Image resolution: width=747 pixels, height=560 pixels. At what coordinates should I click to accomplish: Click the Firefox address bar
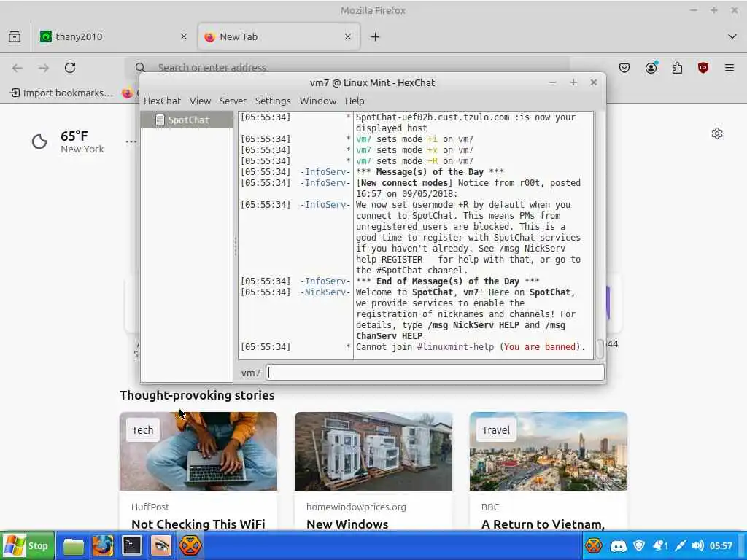click(348, 68)
